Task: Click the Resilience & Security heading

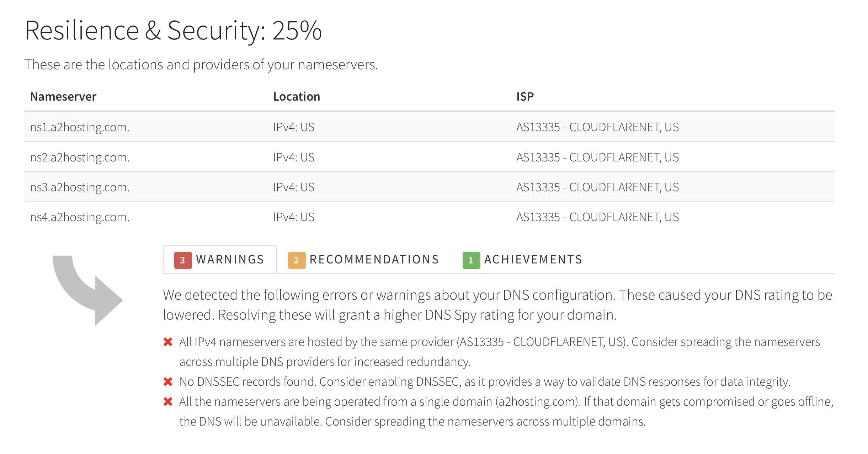Action: [x=173, y=31]
